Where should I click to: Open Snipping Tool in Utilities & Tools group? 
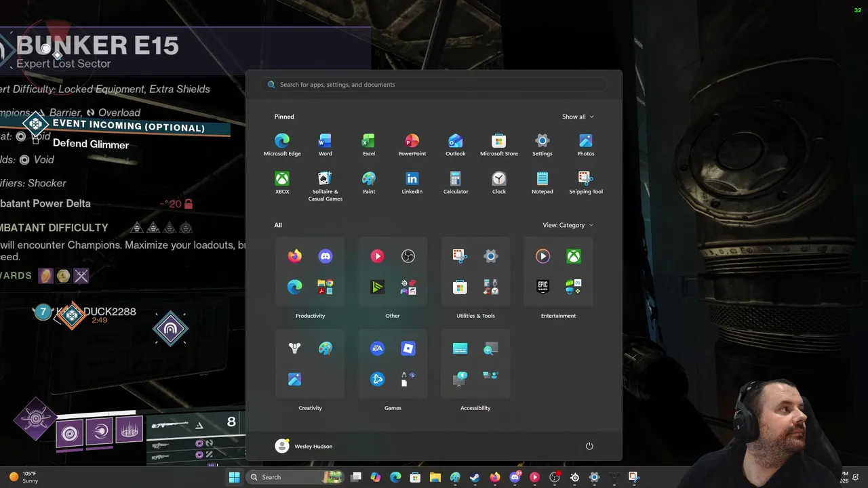point(460,256)
